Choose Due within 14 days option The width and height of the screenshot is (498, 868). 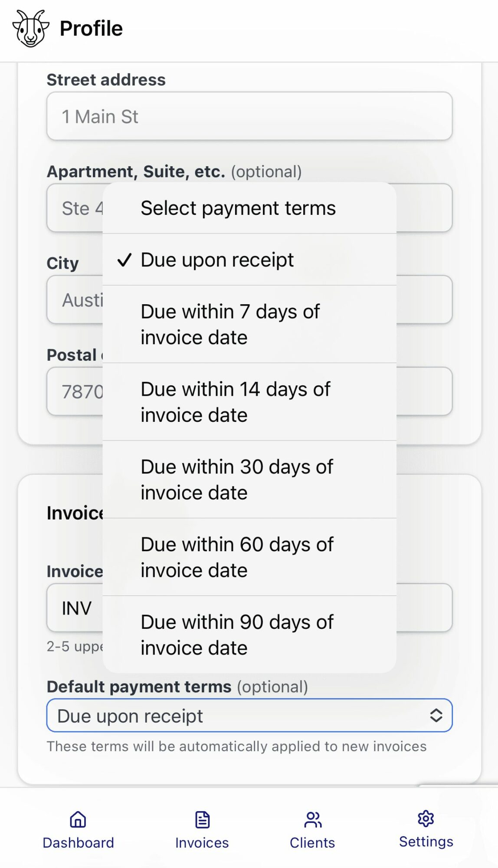249,402
